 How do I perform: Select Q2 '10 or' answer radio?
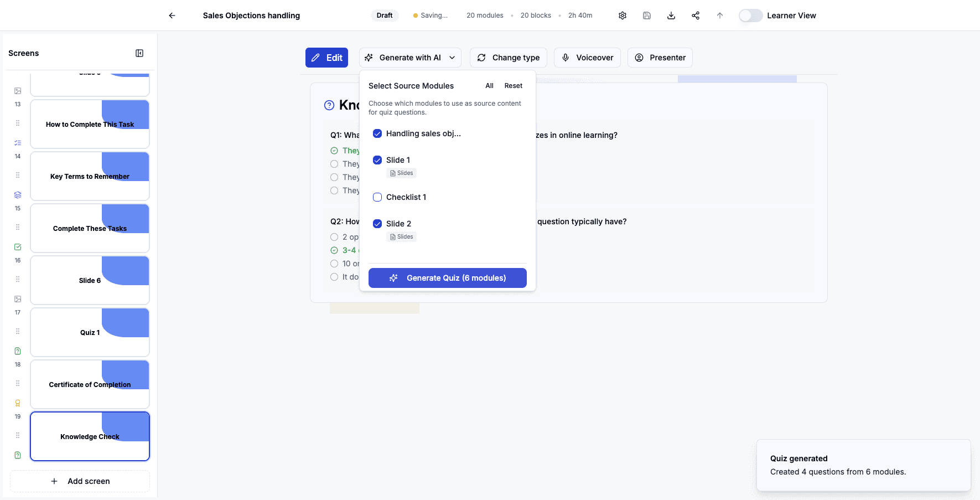click(x=334, y=264)
